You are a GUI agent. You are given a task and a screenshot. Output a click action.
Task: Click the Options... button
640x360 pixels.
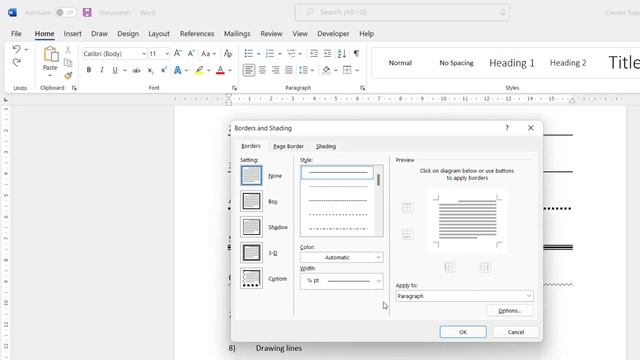click(x=510, y=311)
